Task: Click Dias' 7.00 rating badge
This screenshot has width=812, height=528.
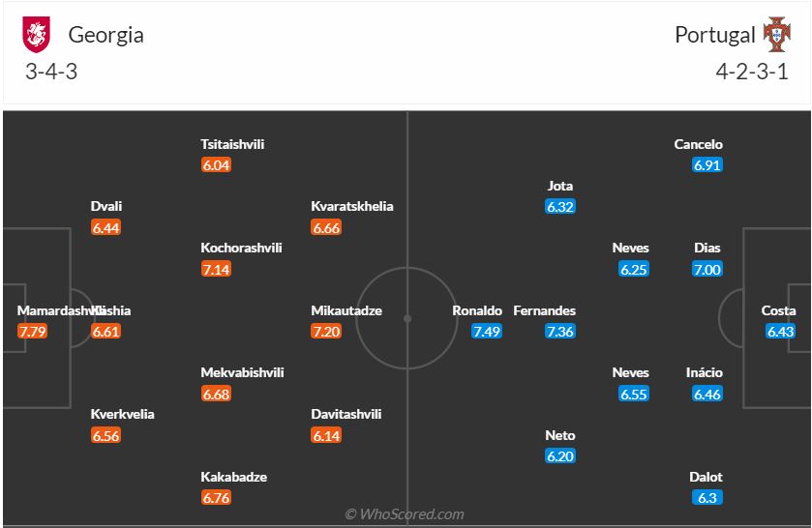Action: pyautogui.click(x=707, y=270)
